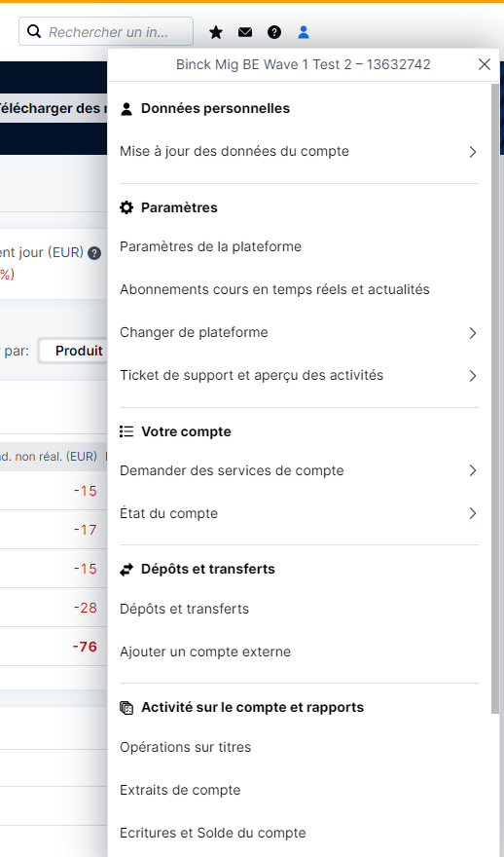
Task: Click the favorites star icon
Action: (x=216, y=32)
